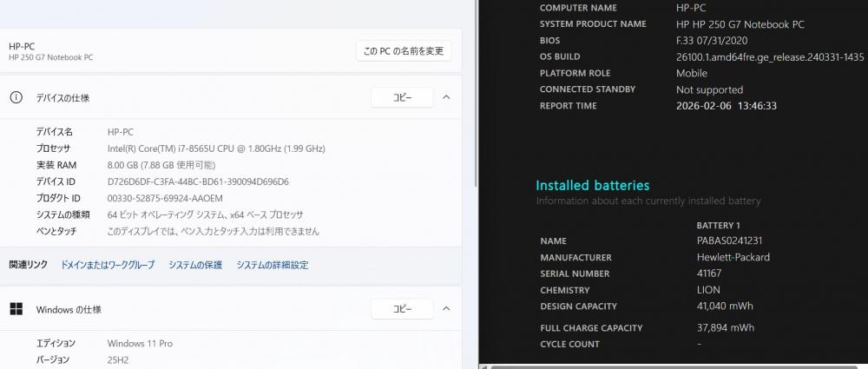This screenshot has width=868, height=369.
Task: Open ドメインまたはワークグループ link
Action: [x=108, y=265]
